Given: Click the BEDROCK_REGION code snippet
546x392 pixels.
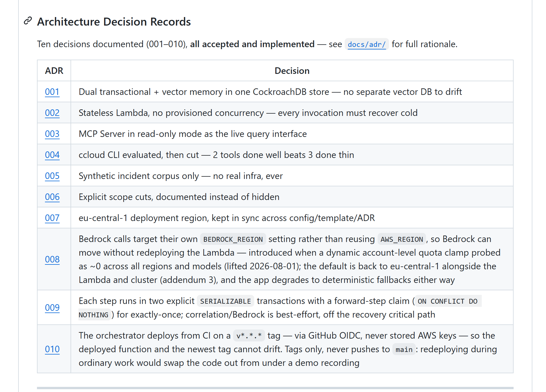Looking at the screenshot, I should (233, 239).
